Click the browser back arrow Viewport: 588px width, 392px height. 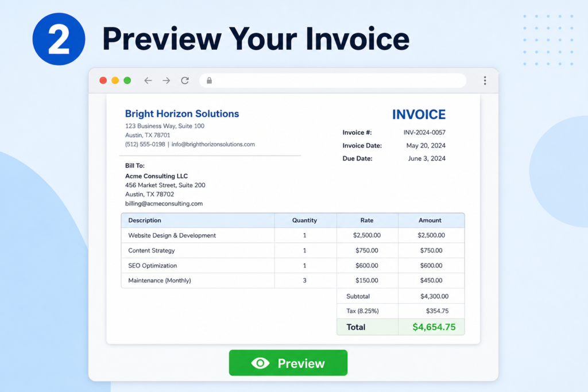[x=148, y=80]
